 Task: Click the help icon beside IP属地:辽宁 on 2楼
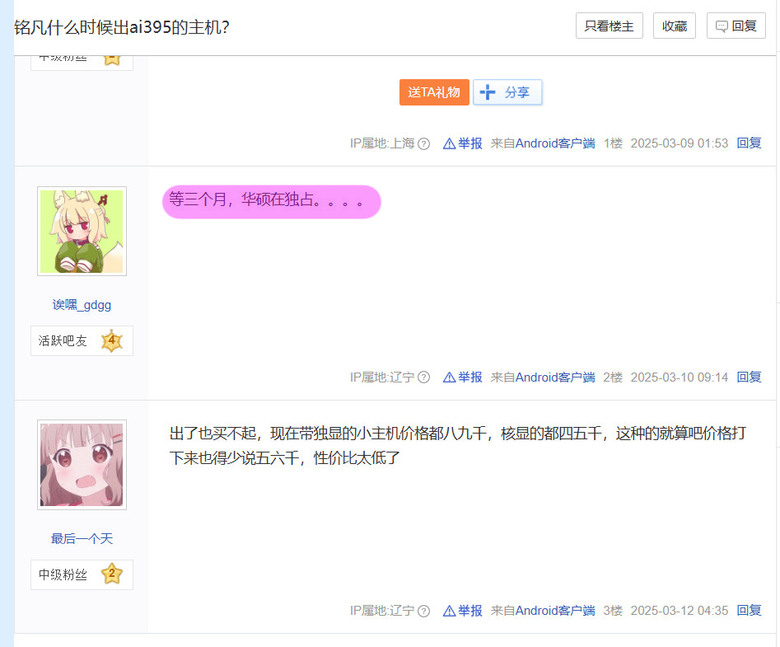(423, 377)
